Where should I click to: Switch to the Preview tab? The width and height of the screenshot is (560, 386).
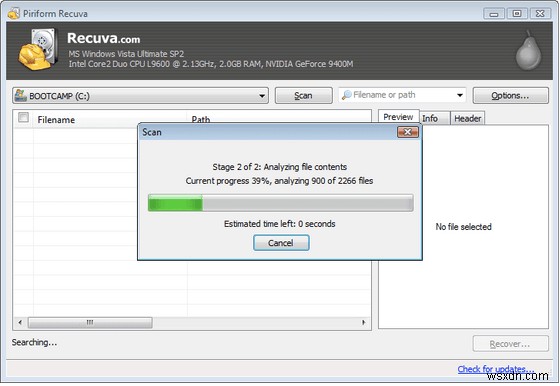(398, 117)
